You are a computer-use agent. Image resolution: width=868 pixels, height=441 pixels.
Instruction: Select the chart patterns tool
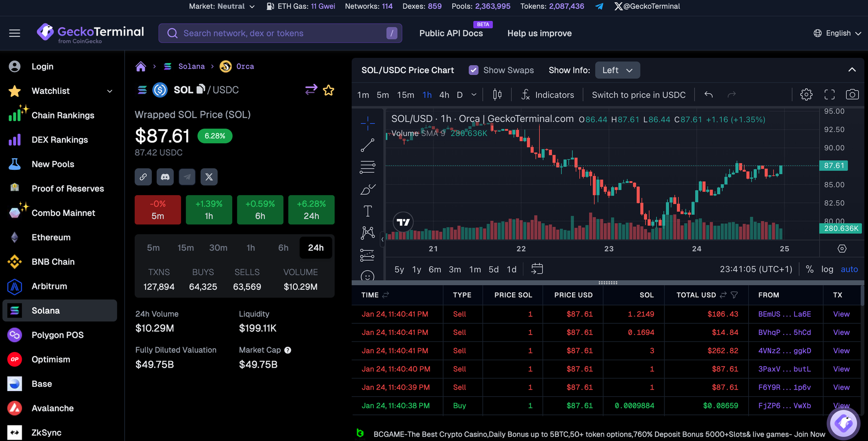tap(368, 233)
